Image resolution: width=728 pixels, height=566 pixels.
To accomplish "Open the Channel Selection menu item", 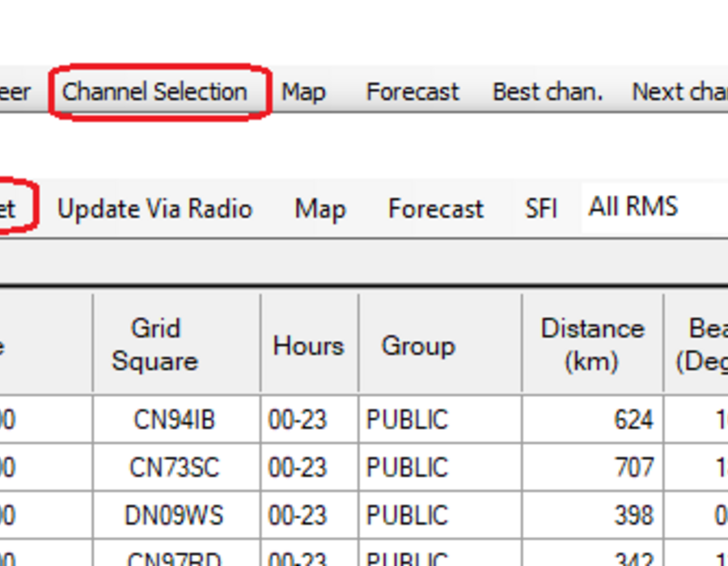I will pos(154,92).
